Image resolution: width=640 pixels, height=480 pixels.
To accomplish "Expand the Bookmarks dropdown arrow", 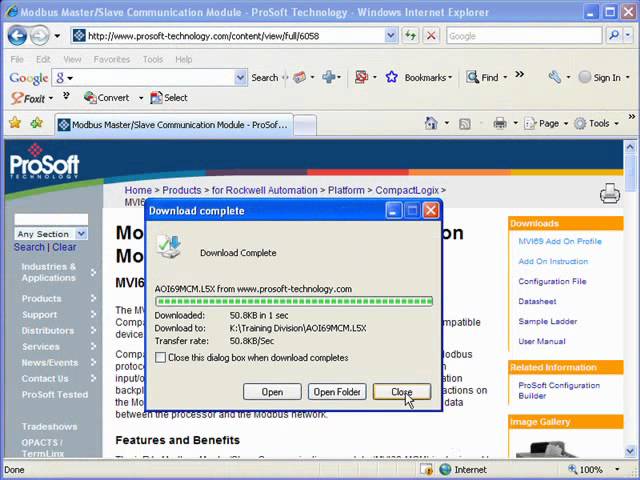I will coord(450,77).
